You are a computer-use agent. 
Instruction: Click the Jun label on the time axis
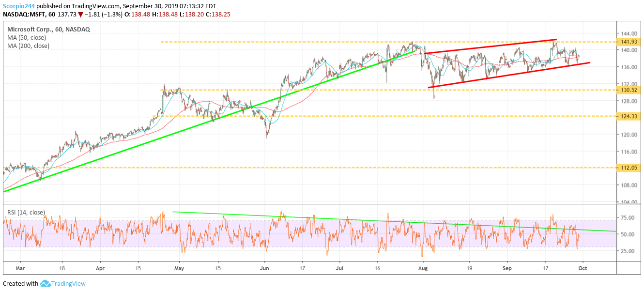click(x=264, y=267)
